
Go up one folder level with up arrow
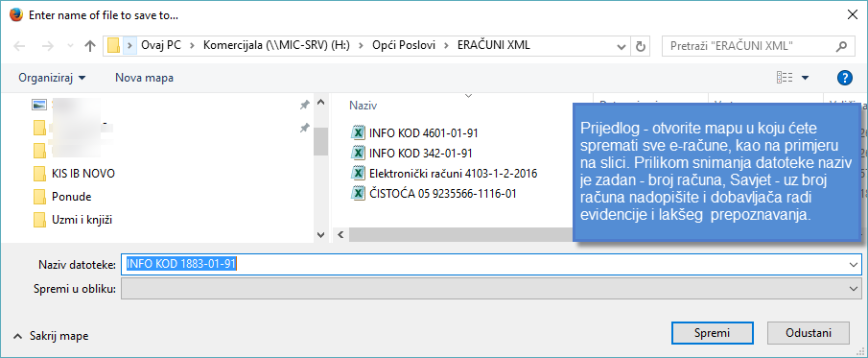(90, 47)
